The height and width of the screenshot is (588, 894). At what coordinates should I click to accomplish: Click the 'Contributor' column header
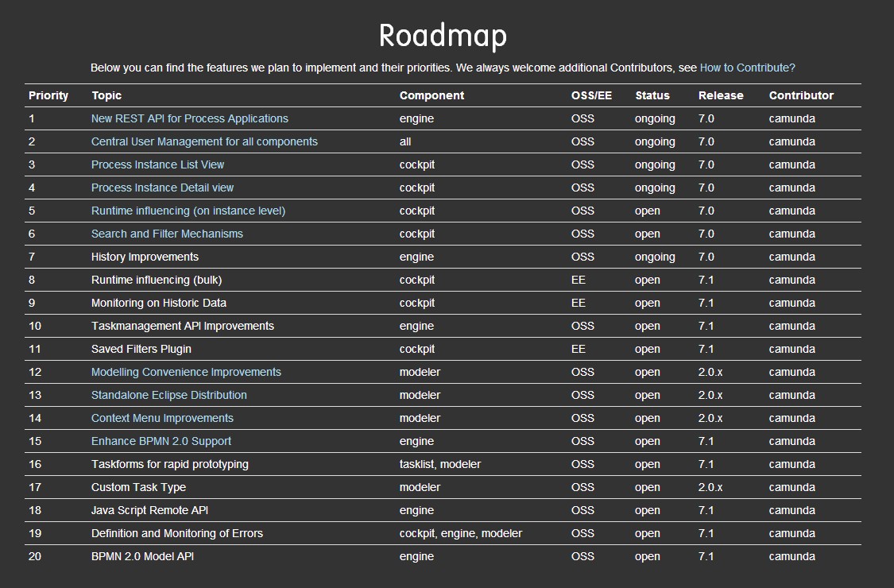pos(801,95)
